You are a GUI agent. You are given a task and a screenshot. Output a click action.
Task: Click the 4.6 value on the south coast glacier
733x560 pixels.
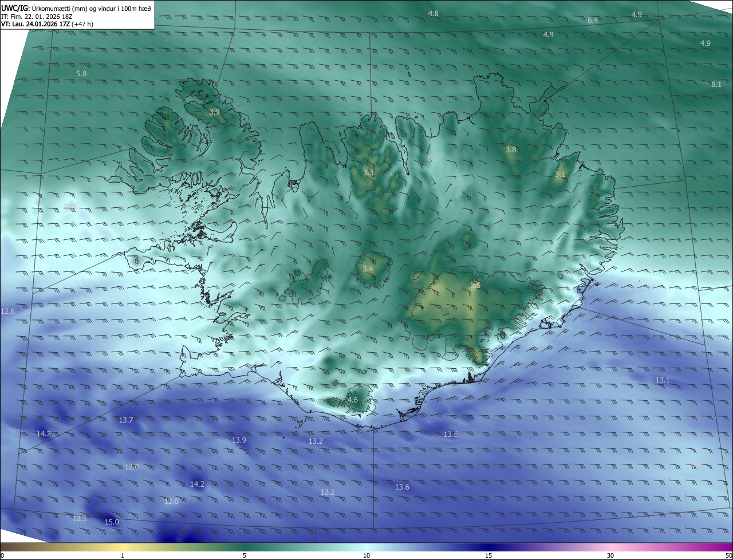point(352,400)
